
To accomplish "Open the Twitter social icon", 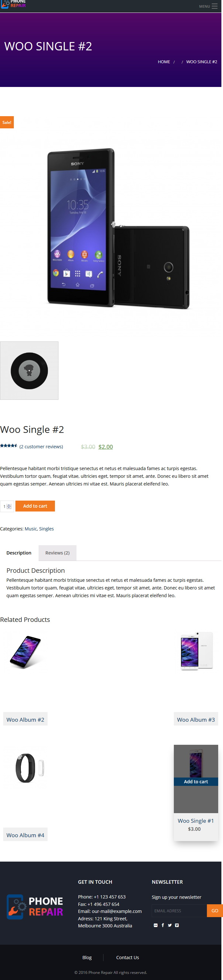I will coord(170,925).
